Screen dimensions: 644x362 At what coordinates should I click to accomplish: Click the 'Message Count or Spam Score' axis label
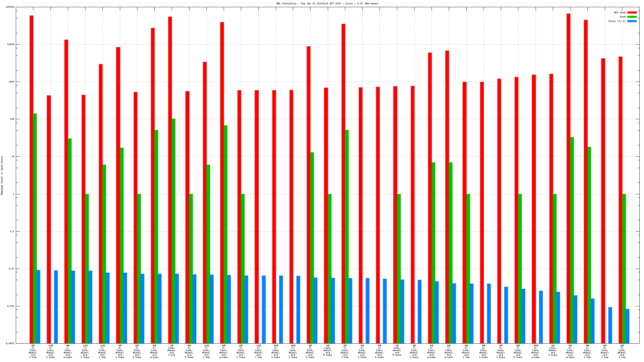2,176
